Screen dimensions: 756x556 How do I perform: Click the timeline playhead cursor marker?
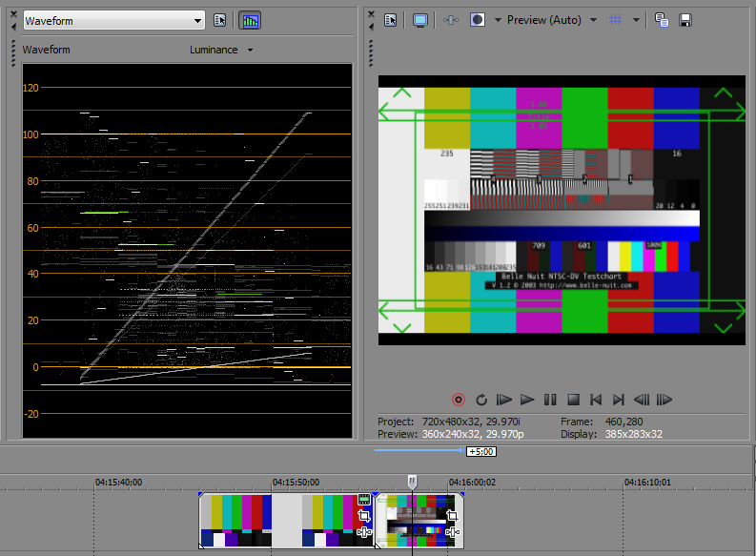412,482
